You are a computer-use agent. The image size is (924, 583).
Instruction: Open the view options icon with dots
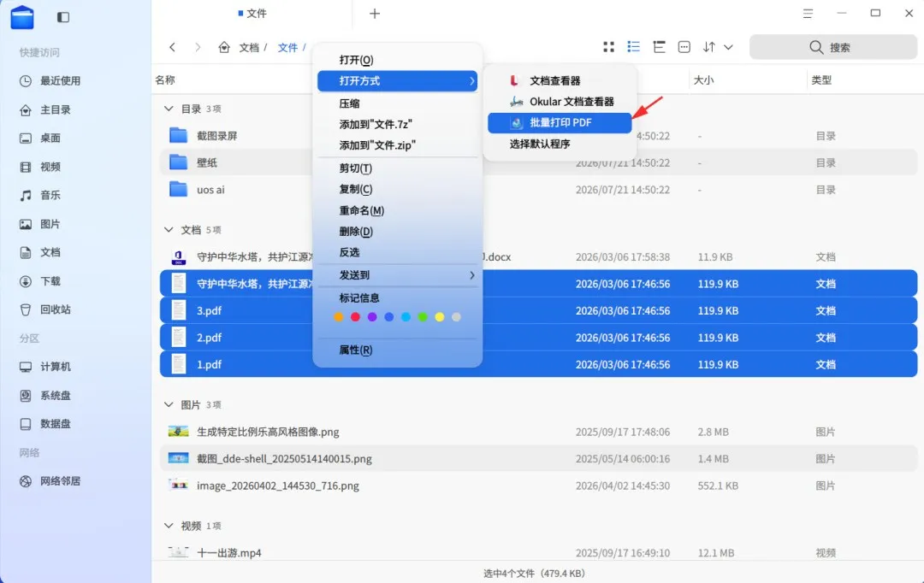point(684,47)
